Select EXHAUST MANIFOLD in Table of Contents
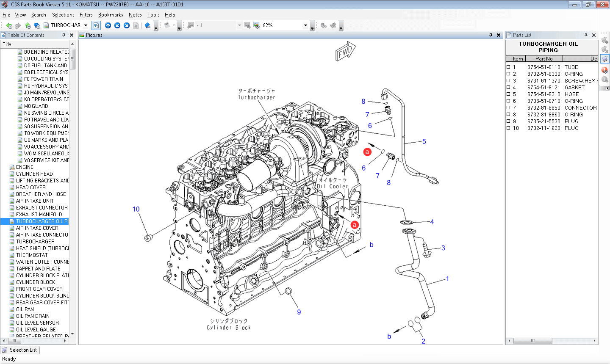This screenshot has height=364, width=610. pyautogui.click(x=39, y=214)
